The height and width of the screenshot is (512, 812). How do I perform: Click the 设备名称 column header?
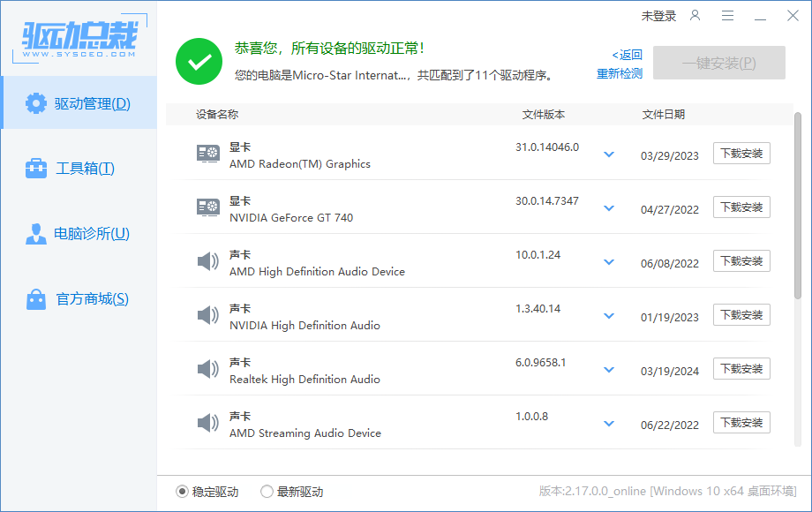click(217, 115)
